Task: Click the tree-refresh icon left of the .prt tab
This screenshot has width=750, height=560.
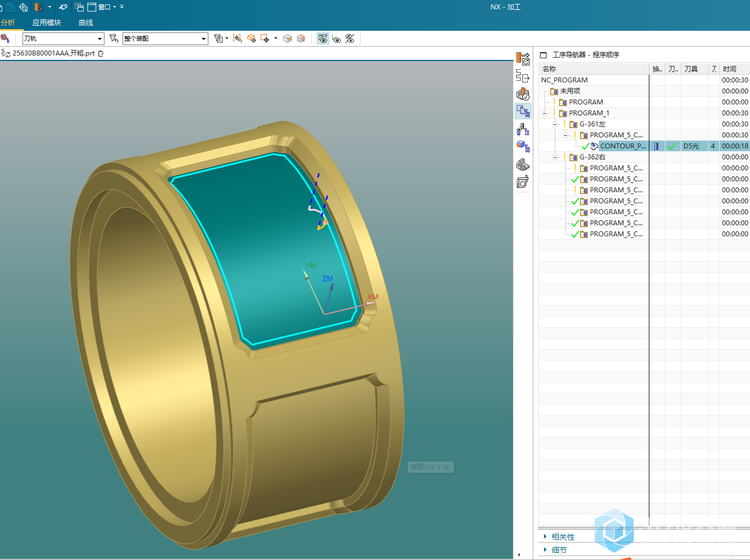Action: pyautogui.click(x=5, y=53)
